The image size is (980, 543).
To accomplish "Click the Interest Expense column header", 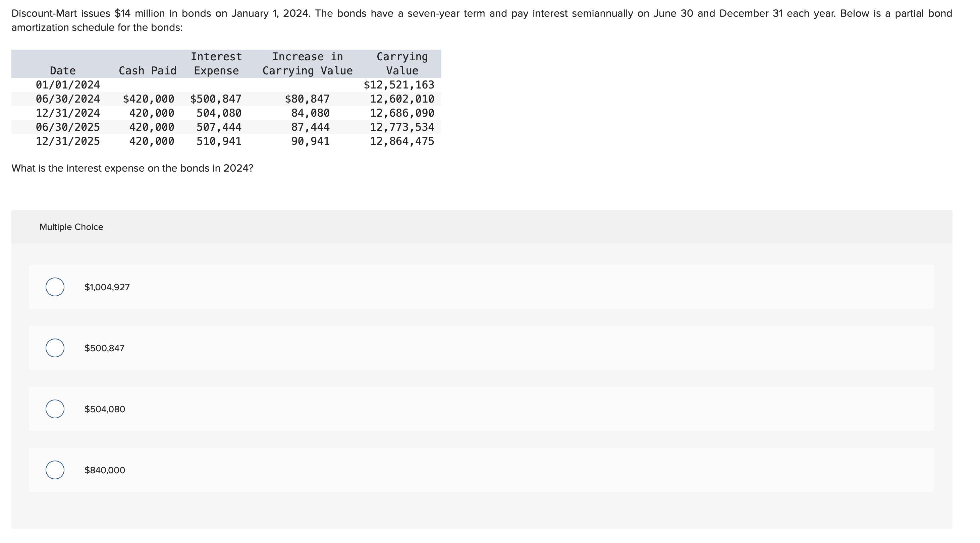I will point(216,63).
